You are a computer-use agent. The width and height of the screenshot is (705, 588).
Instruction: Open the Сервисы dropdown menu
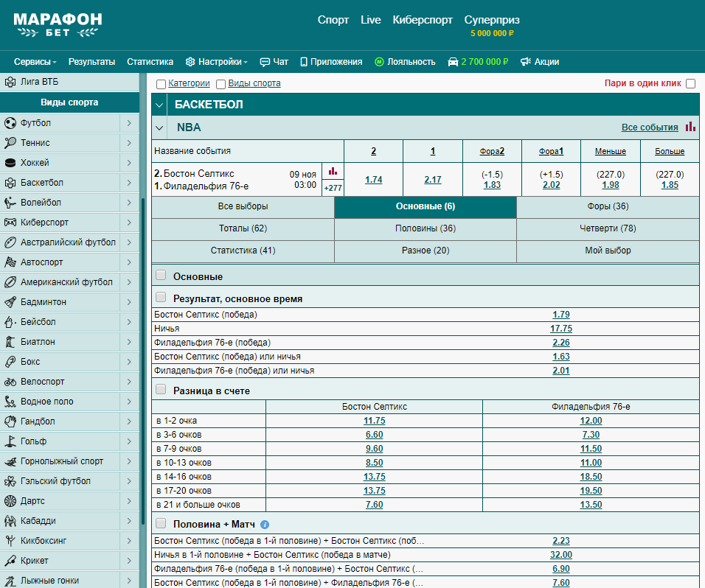pos(35,62)
